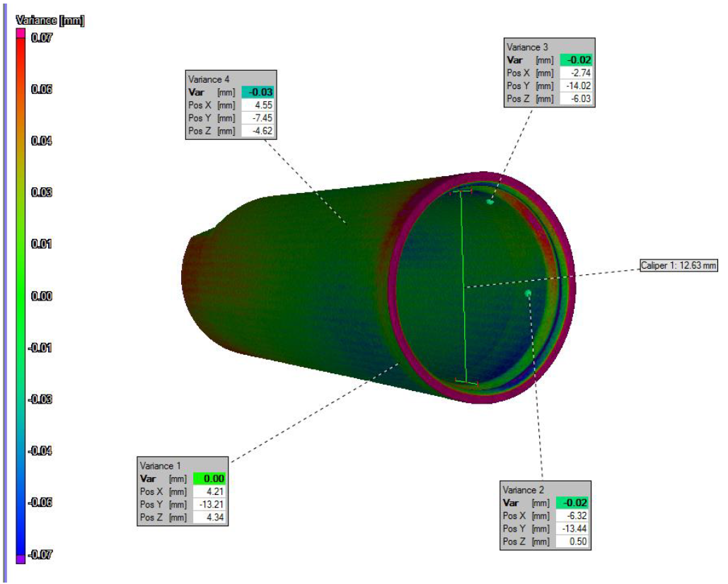Click the Variance 1 annotation title
Image resolution: width=728 pixels, height=584 pixels.
(160, 466)
